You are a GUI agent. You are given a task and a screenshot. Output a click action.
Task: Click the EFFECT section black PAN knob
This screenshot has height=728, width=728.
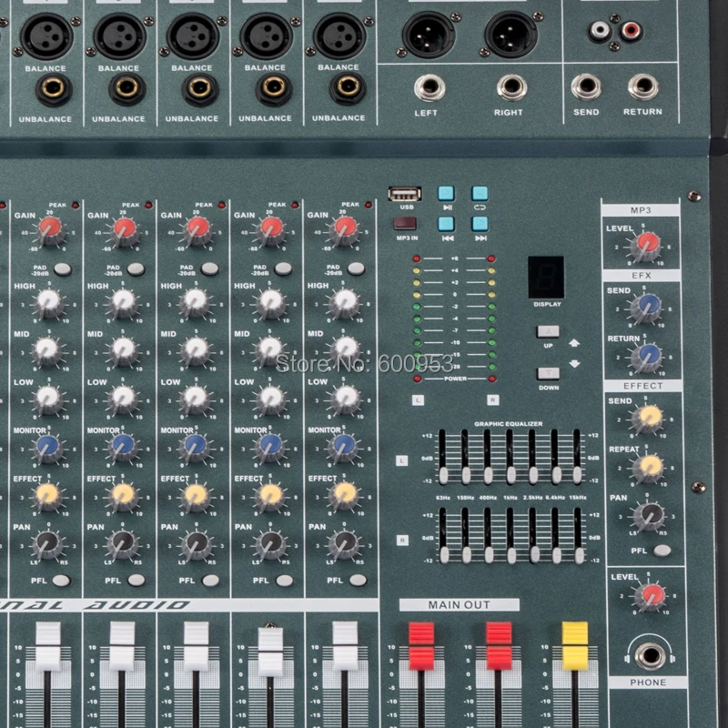coord(650,516)
